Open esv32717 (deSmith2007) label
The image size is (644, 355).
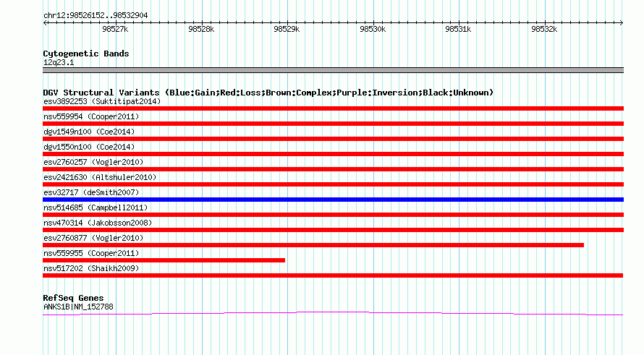(91, 192)
